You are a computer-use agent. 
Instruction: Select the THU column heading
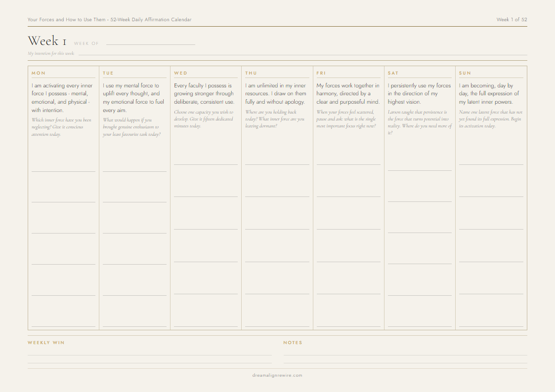coord(251,73)
